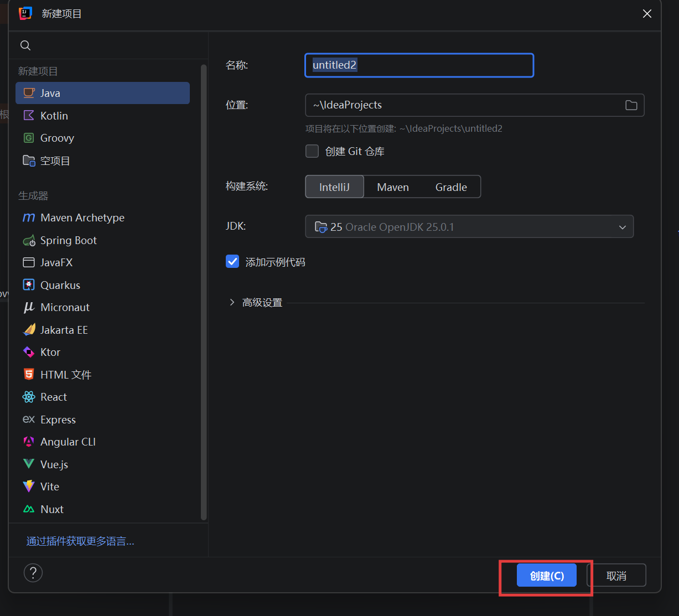Uncheck the 添加示例代码 checkbox
Image resolution: width=679 pixels, height=616 pixels.
pos(232,262)
